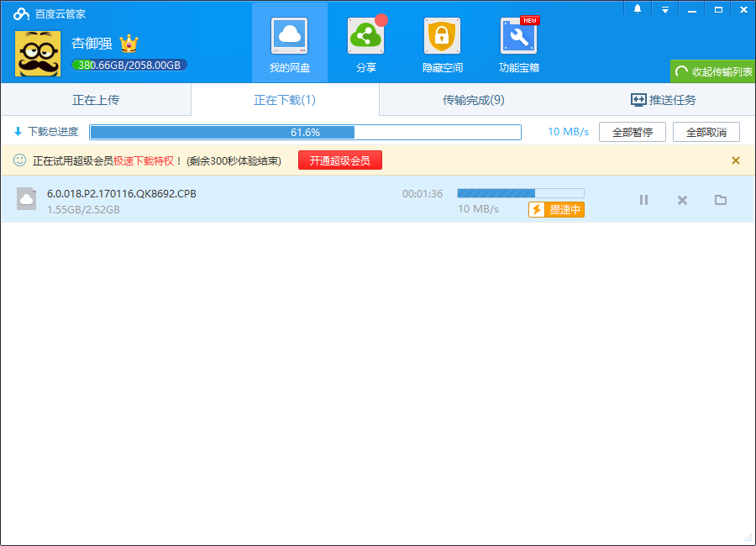Open the download folder for CPB file
Screen dimensions: 756x546
[721, 200]
